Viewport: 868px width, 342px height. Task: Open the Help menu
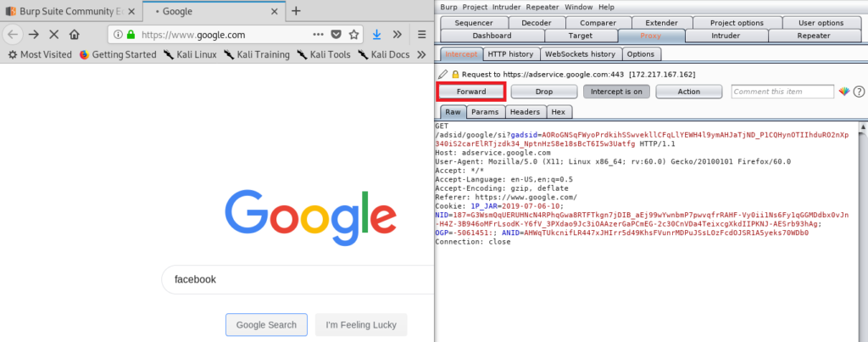(607, 7)
